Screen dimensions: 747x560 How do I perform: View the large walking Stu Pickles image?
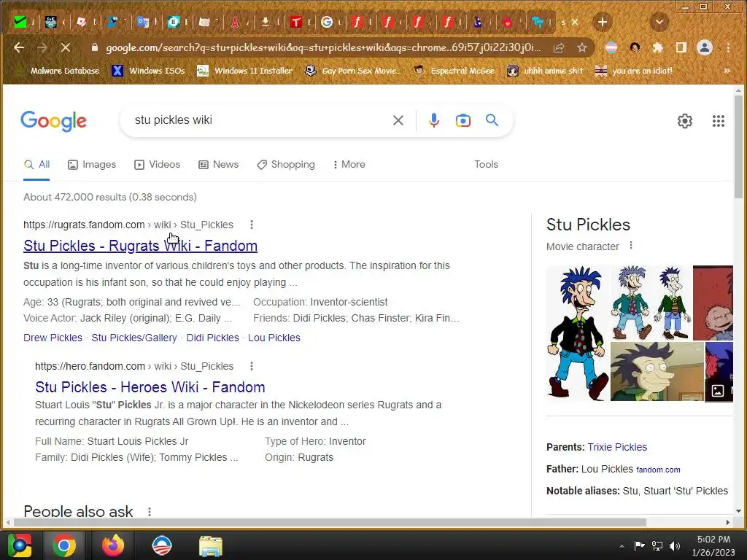coord(578,333)
